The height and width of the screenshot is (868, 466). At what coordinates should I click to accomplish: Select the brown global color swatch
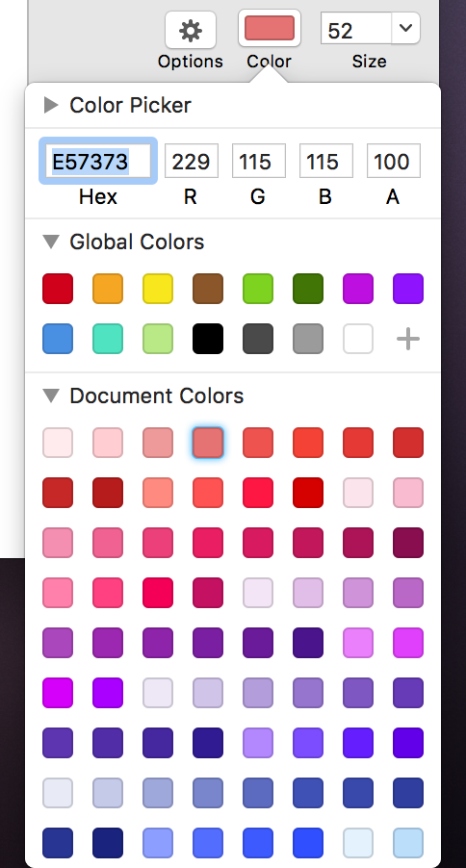click(x=208, y=289)
